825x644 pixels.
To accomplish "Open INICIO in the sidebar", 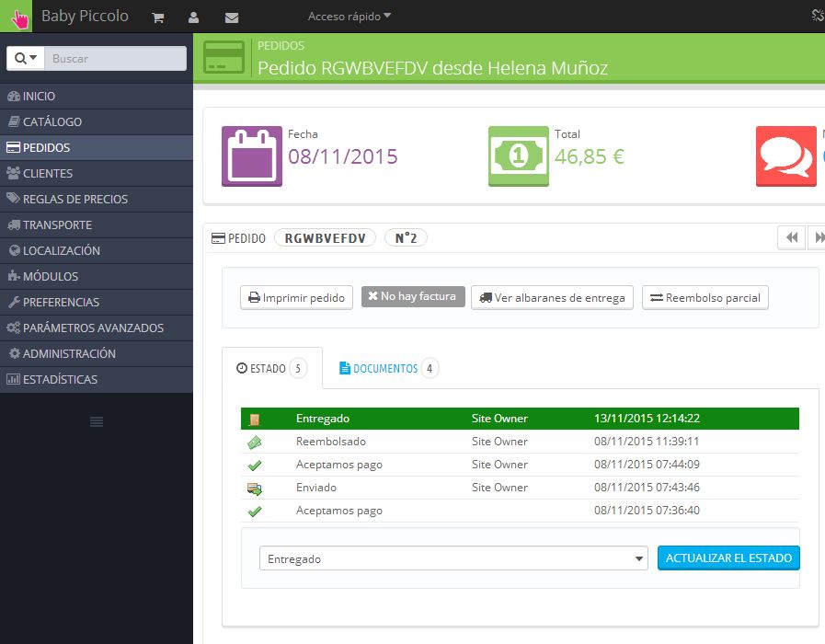I will pos(97,97).
